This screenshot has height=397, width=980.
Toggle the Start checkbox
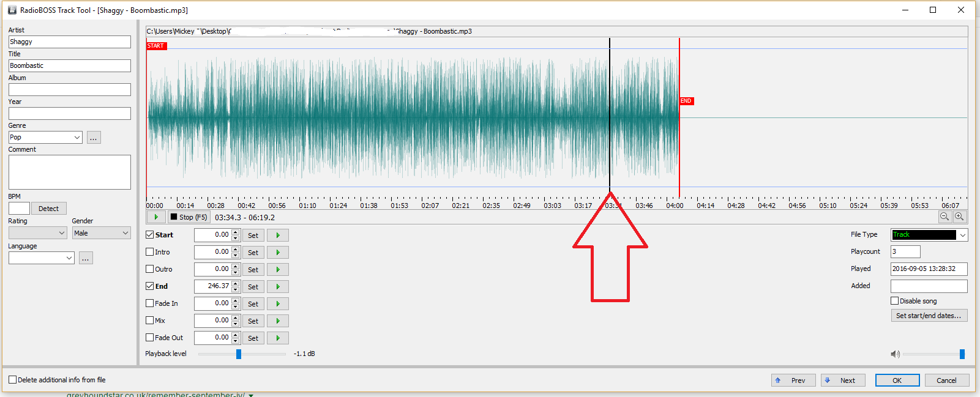coord(150,235)
